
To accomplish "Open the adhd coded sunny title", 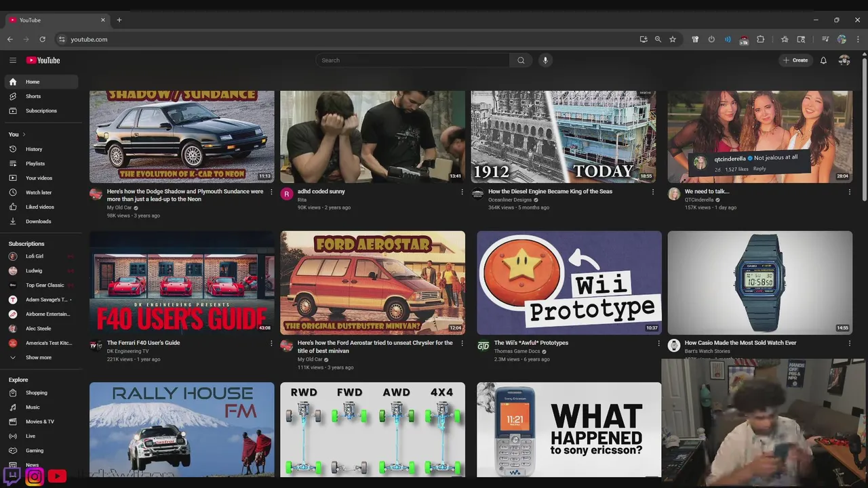I will point(321,192).
